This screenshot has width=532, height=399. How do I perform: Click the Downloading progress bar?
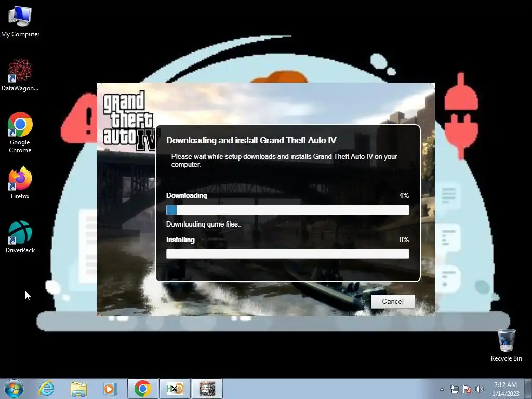pyautogui.click(x=288, y=210)
